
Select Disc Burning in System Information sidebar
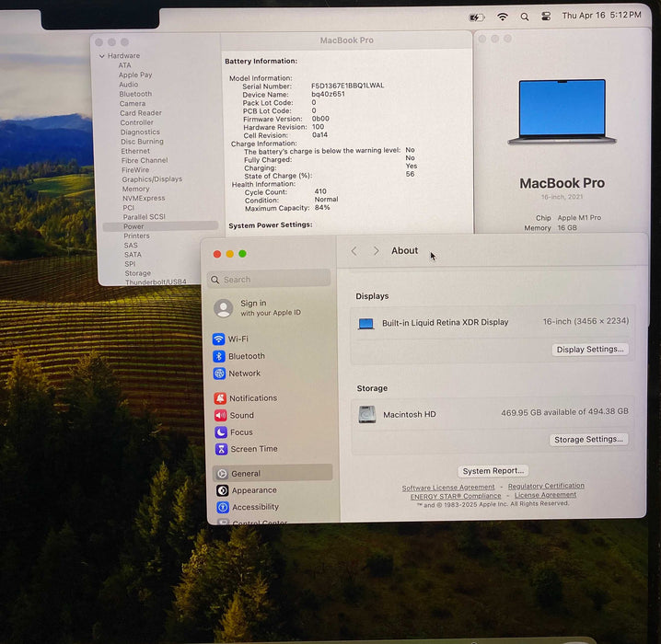(142, 142)
